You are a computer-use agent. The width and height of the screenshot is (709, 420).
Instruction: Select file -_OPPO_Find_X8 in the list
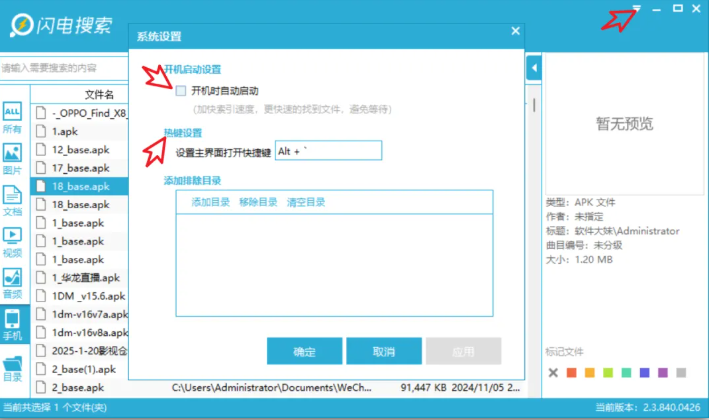pyautogui.click(x=80, y=113)
